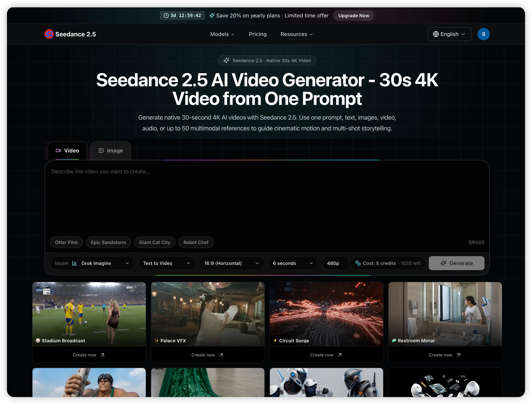Open the Pricing page
532x404 pixels.
pos(257,34)
